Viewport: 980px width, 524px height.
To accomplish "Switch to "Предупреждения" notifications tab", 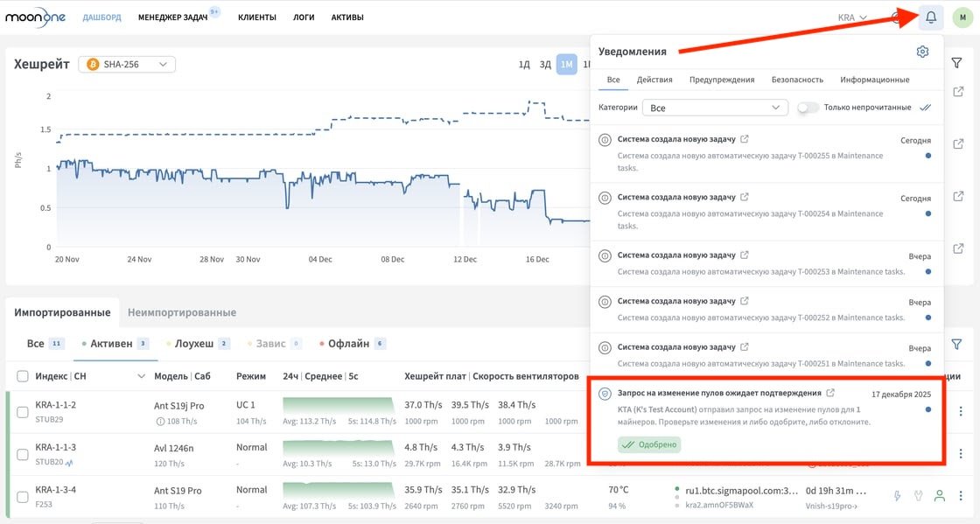I will pos(721,80).
